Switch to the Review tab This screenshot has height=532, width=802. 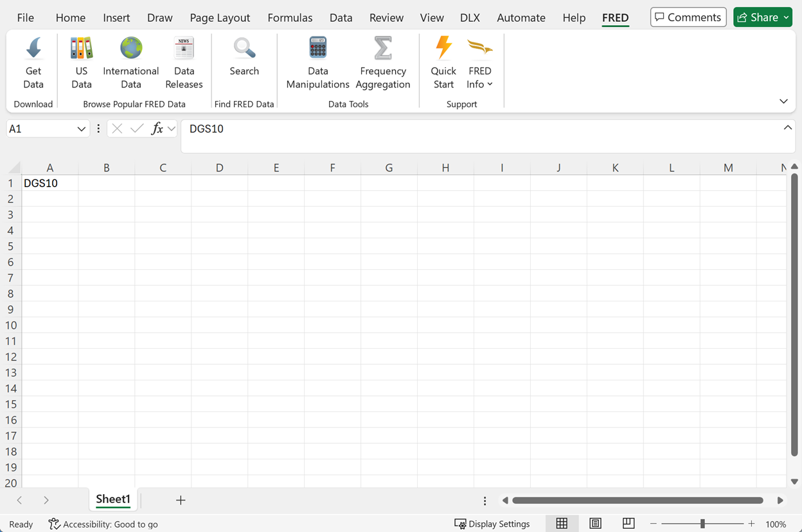tap(386, 17)
